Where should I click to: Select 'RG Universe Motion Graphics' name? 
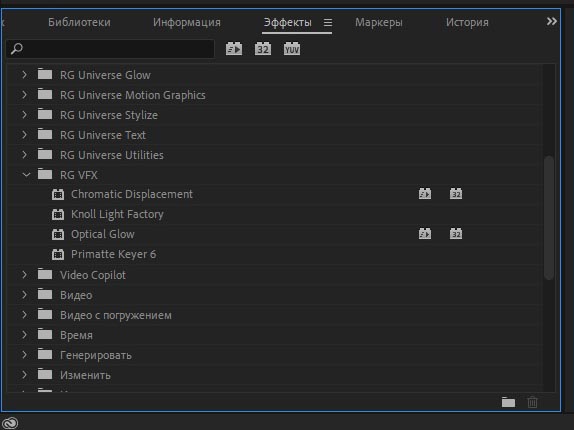coord(133,95)
